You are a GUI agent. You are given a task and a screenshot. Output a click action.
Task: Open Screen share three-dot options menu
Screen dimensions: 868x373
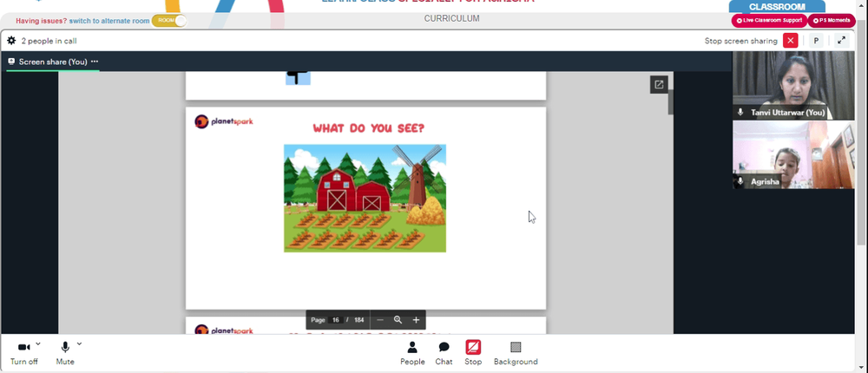click(95, 62)
